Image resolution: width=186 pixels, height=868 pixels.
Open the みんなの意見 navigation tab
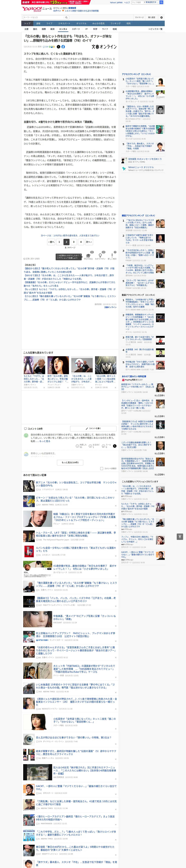tap(99, 24)
